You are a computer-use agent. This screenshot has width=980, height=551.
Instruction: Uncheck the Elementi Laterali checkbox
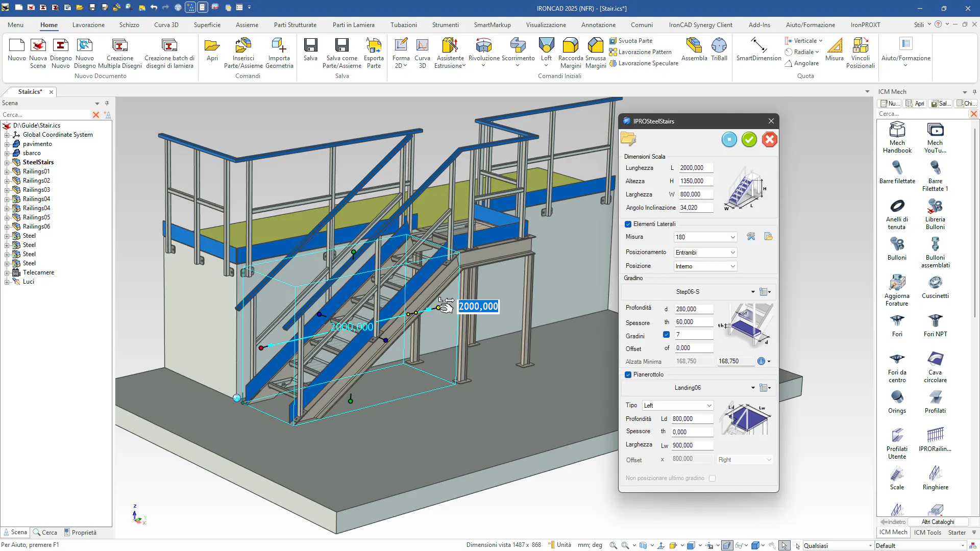(x=628, y=224)
